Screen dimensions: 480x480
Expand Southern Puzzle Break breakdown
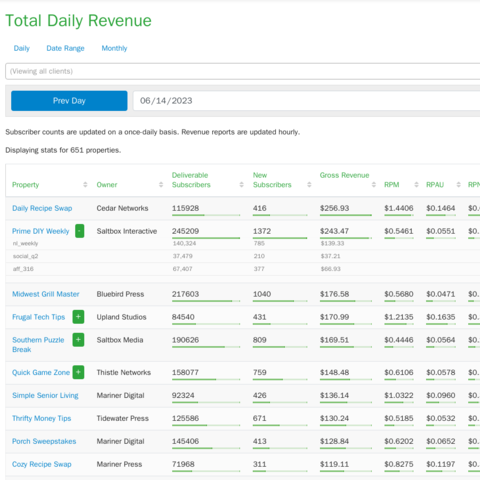[78, 340]
